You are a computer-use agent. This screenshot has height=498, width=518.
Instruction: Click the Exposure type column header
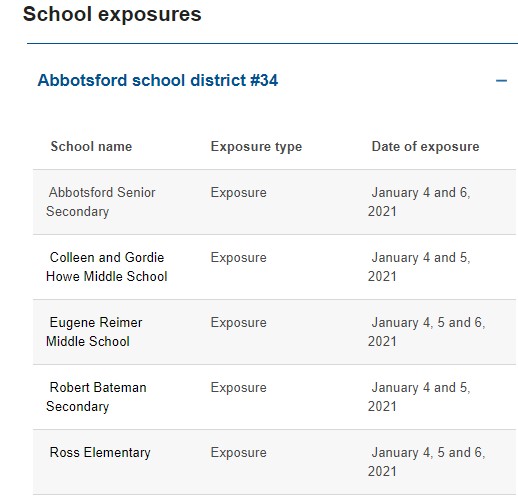tap(256, 147)
